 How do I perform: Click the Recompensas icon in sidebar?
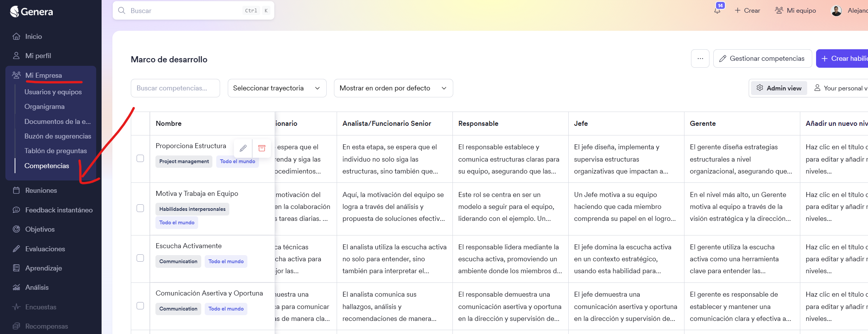pos(16,326)
